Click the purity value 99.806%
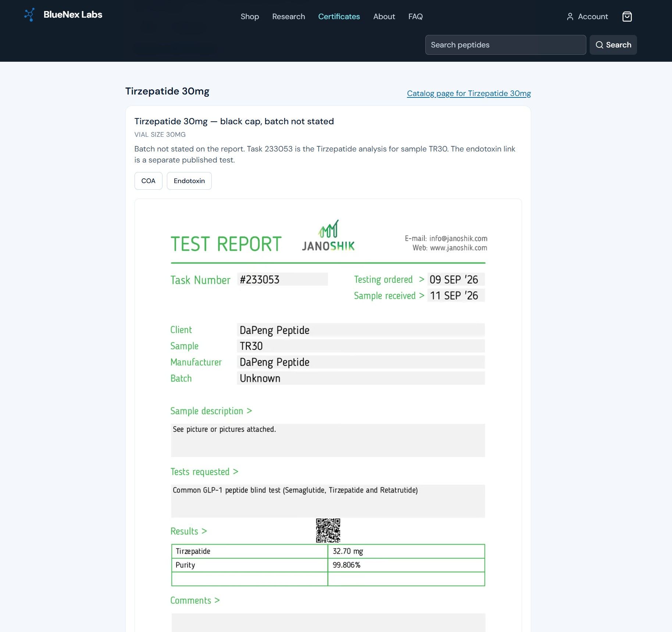This screenshot has width=672, height=632. point(346,565)
